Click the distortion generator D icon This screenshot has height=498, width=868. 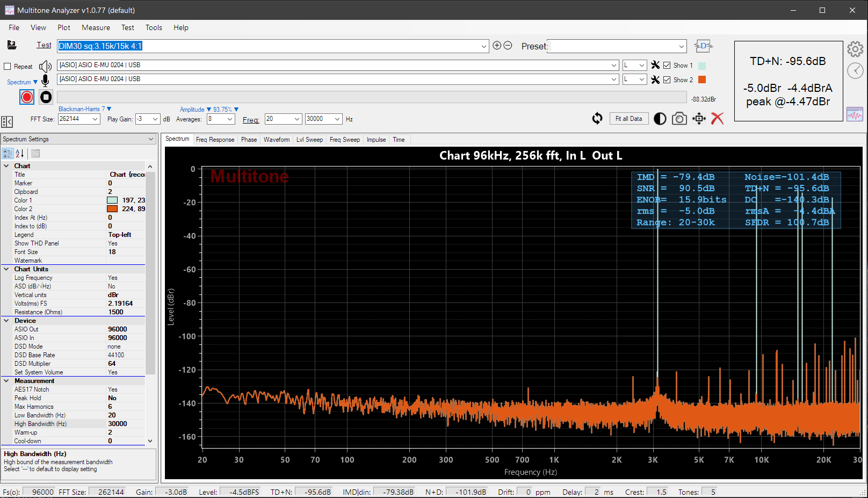coord(703,46)
